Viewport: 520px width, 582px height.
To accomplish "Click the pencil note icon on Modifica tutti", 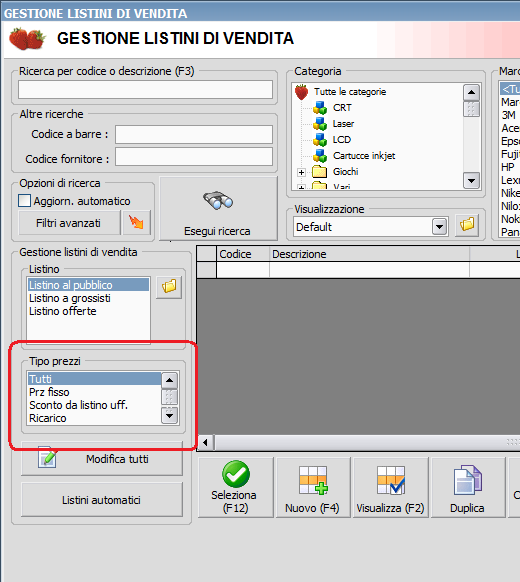I will (48, 457).
